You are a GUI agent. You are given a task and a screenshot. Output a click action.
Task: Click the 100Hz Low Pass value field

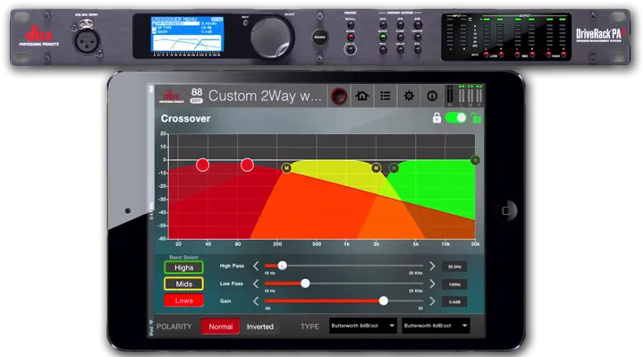click(x=454, y=285)
